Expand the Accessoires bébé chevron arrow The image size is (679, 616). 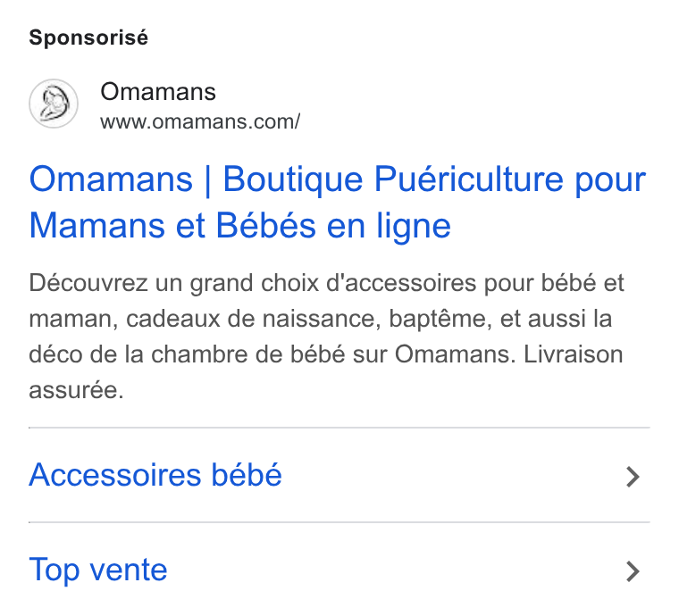point(633,476)
